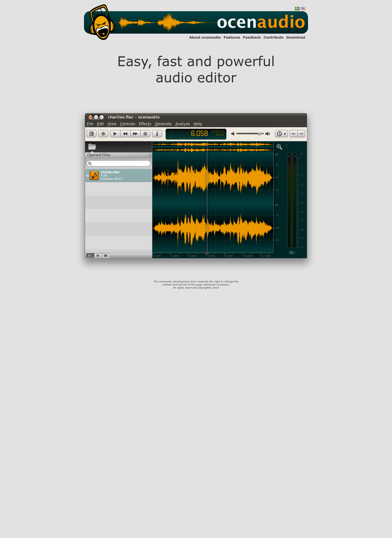Viewport: 392px width, 538px height.
Task: Click the left level meter bar
Action: click(x=289, y=202)
